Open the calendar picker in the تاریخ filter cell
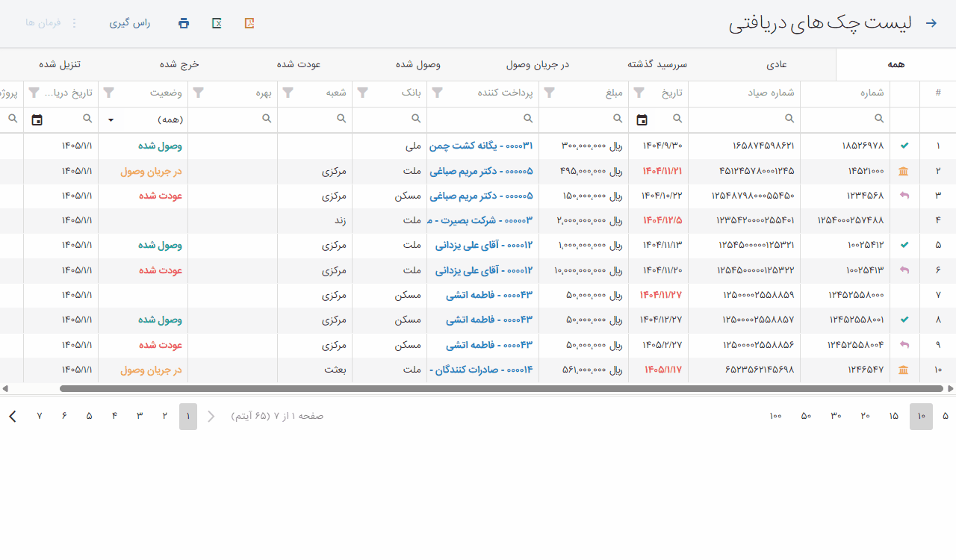 [642, 119]
